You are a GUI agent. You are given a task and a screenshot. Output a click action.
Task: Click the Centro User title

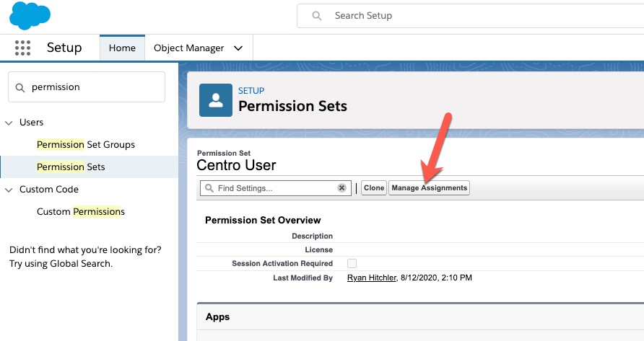pos(236,165)
